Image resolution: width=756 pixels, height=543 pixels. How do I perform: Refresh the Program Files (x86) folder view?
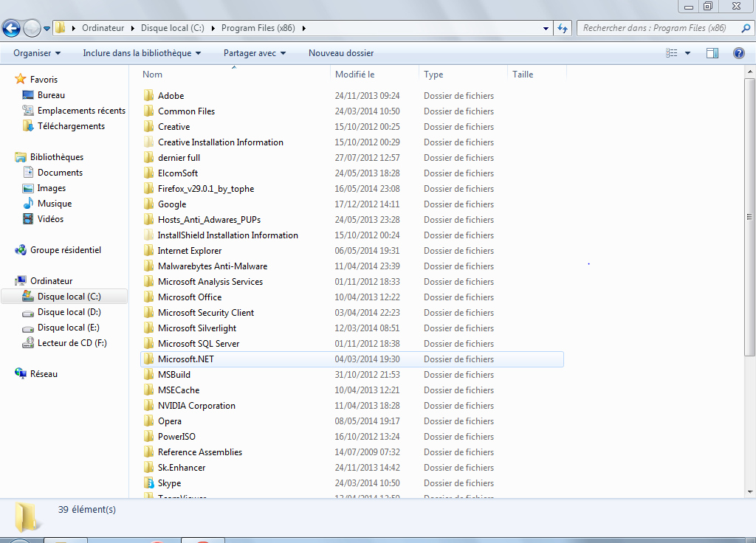[563, 29]
